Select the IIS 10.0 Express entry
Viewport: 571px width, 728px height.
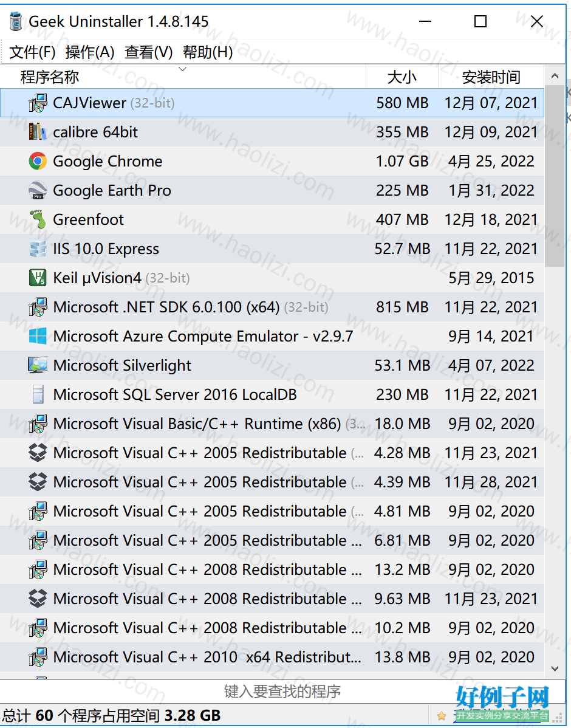[x=106, y=249]
